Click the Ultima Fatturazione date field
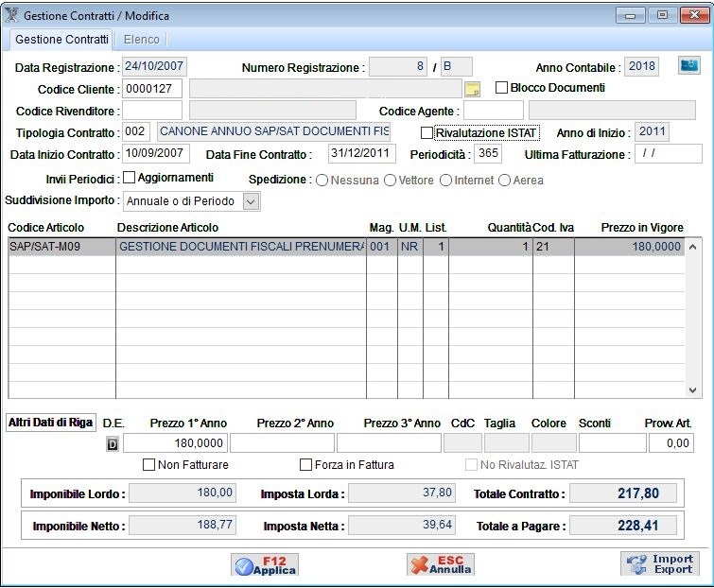The image size is (714, 588). pos(669,153)
